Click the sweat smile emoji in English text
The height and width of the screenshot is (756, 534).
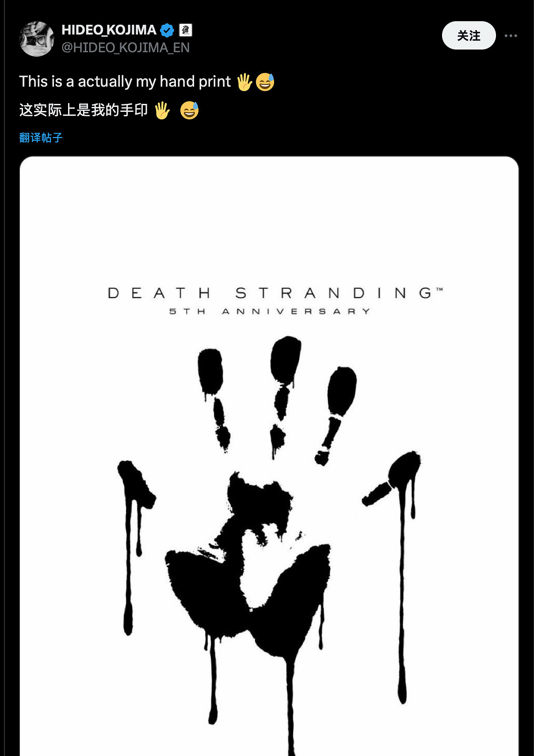[x=265, y=82]
